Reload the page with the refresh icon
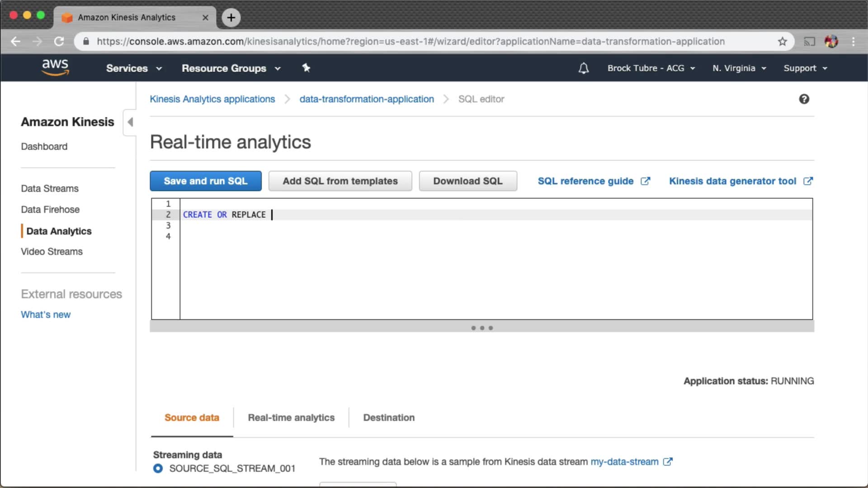Viewport: 868px width, 488px height. point(59,42)
